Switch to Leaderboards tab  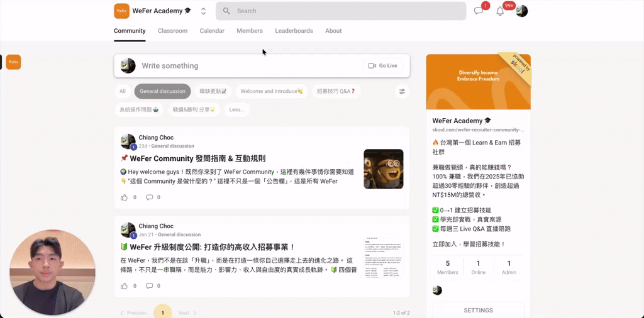pyautogui.click(x=294, y=31)
